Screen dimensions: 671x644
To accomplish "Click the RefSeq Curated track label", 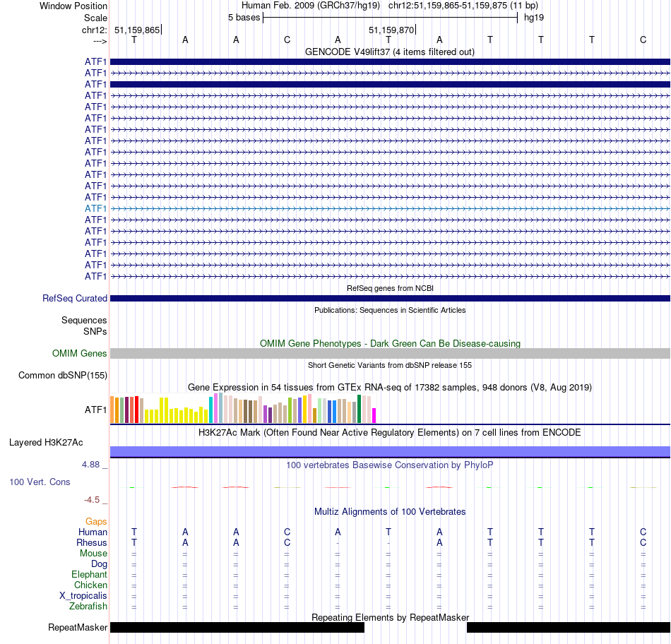I will click(75, 298).
